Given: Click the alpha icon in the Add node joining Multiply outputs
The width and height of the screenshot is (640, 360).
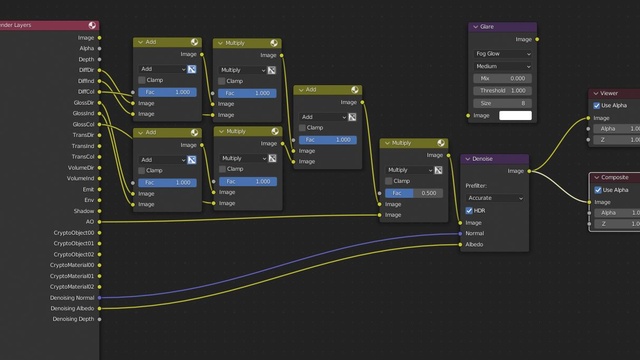Looking at the screenshot, I should 352,117.
